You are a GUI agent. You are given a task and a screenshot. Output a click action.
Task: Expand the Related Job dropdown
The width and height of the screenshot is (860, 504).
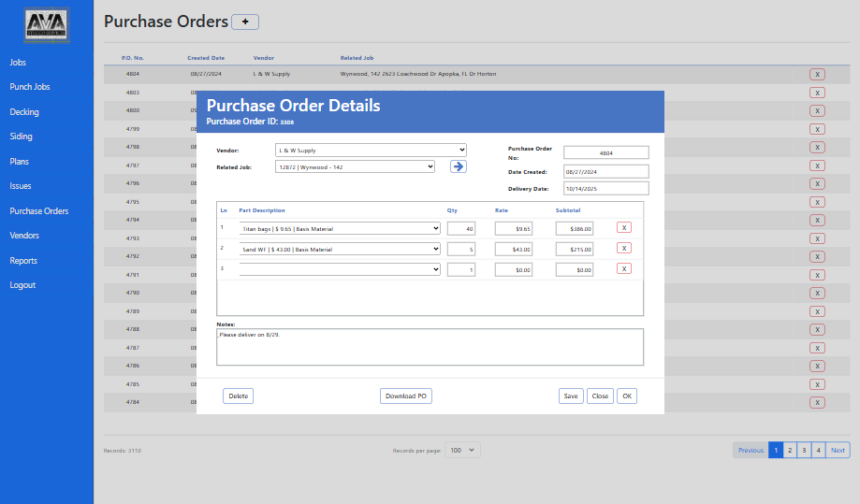point(355,166)
